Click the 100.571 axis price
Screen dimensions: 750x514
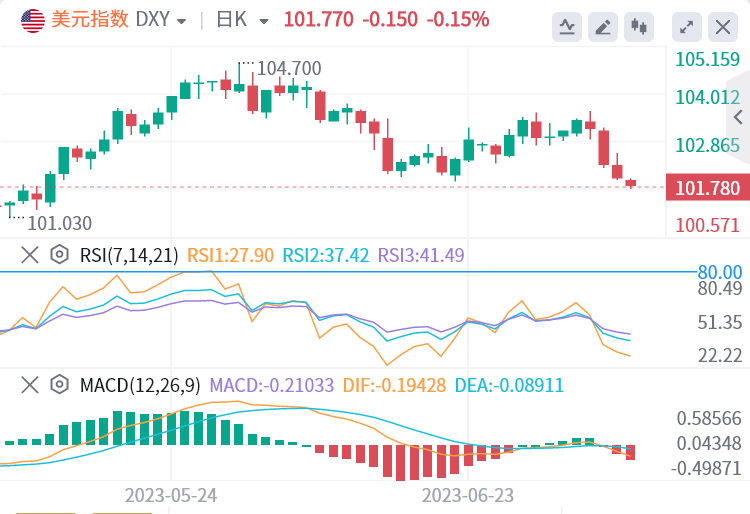(707, 225)
